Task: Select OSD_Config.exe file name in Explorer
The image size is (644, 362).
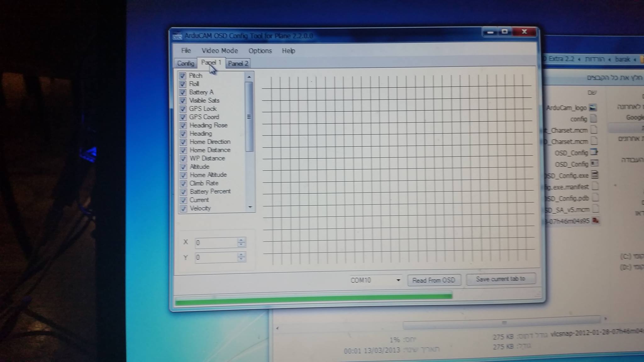Action: [x=567, y=175]
